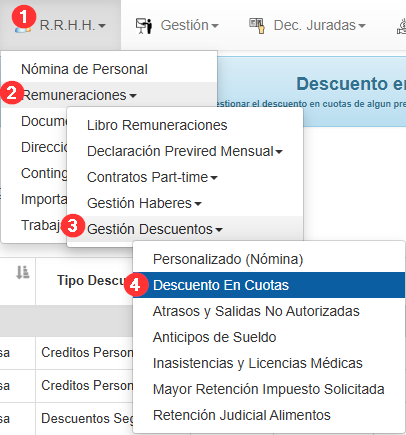Click the R.R.H.H. user icon
The width and height of the screenshot is (406, 435).
(x=23, y=28)
